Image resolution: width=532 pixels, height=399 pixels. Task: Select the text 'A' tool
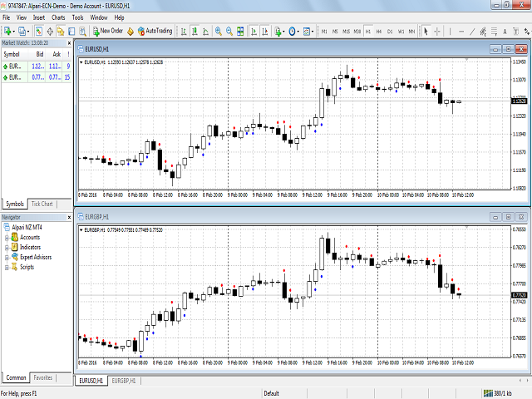505,32
